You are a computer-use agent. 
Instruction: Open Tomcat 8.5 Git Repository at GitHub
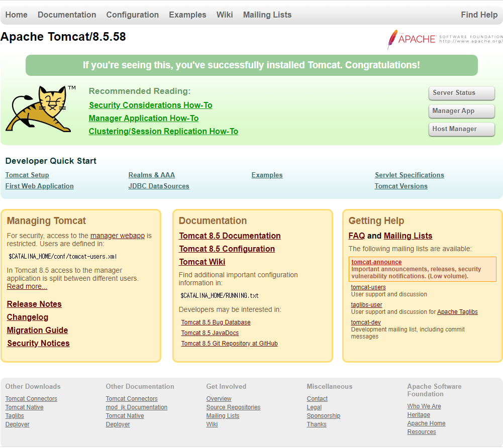click(229, 344)
